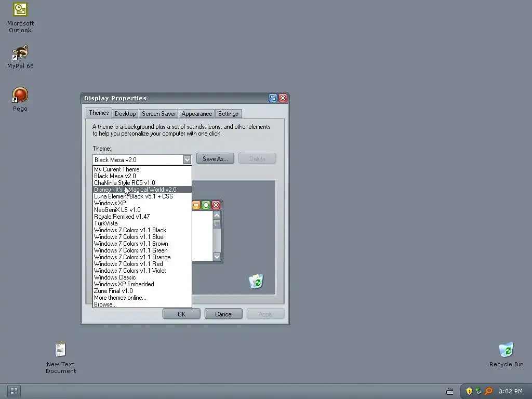The height and width of the screenshot is (399, 532).
Task: Choose Royale Remixed v1.47 theme
Action: pos(142,217)
